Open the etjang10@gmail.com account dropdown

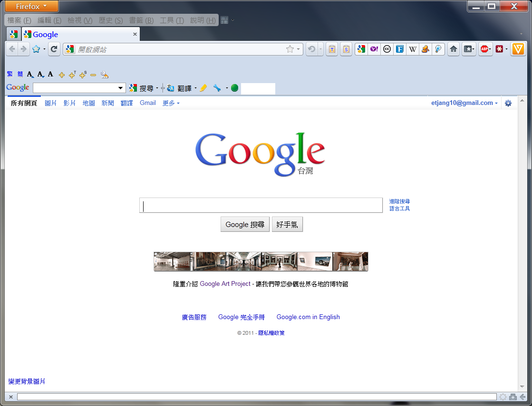[x=464, y=103]
